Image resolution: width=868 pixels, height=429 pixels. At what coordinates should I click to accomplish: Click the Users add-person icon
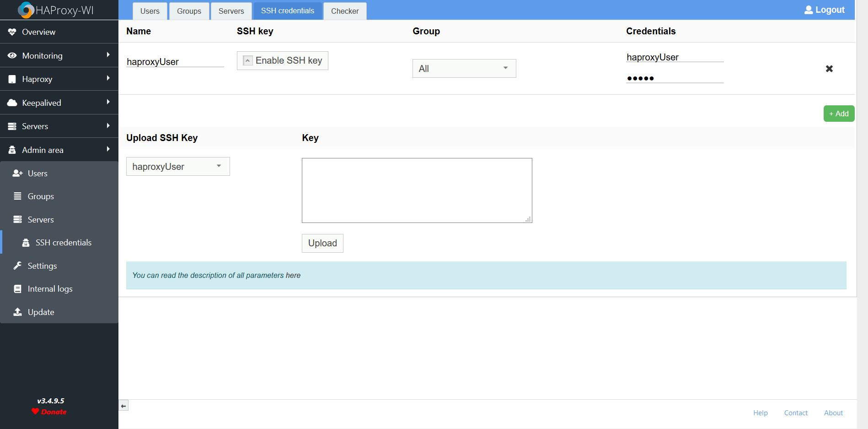(x=18, y=173)
